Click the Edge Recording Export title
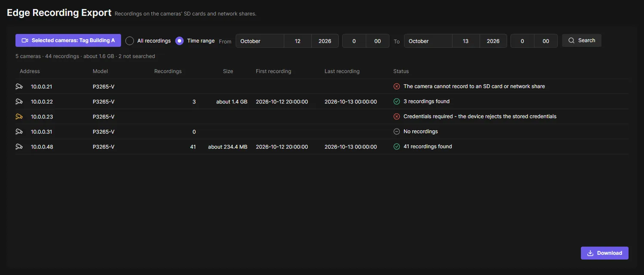Viewport: 644px width, 275px height. [x=59, y=13]
